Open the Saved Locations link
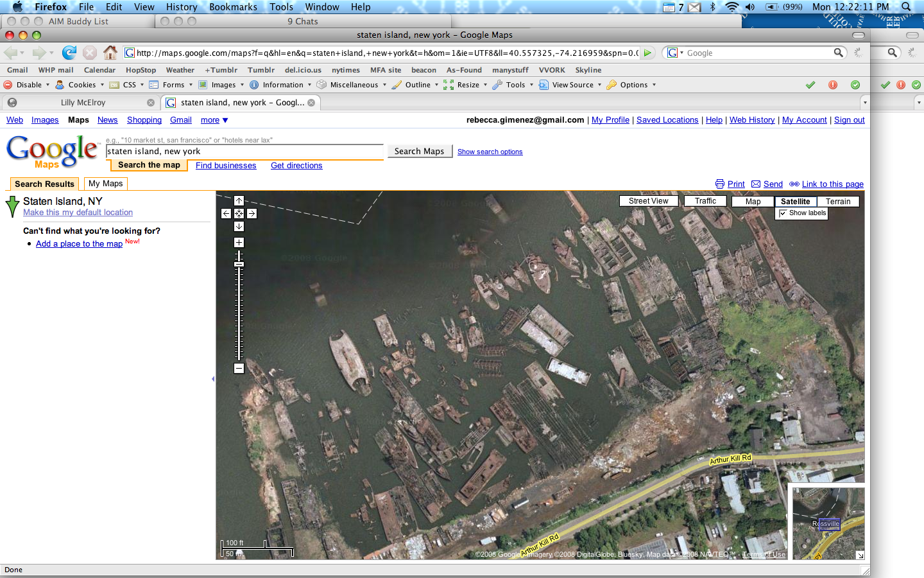Image resolution: width=924 pixels, height=578 pixels. pyautogui.click(x=667, y=120)
